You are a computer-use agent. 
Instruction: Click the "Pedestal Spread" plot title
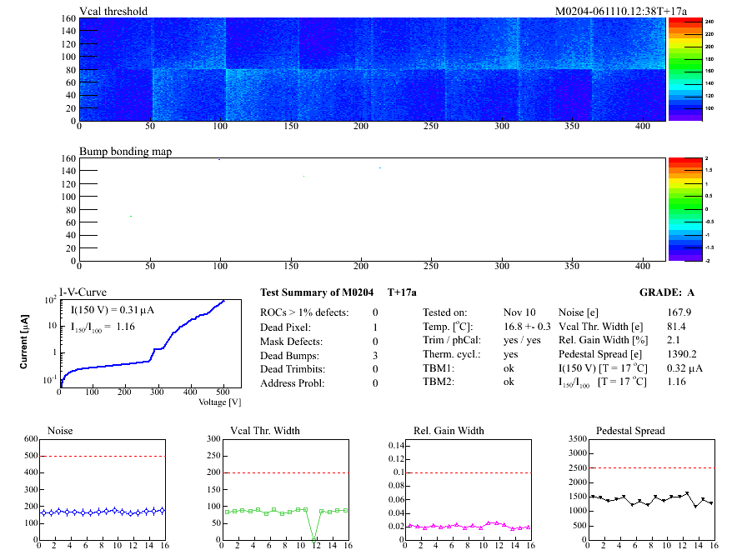coord(630,431)
